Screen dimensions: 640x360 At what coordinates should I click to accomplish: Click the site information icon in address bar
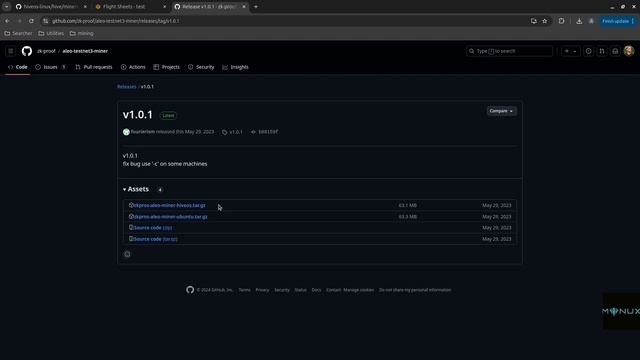46,21
